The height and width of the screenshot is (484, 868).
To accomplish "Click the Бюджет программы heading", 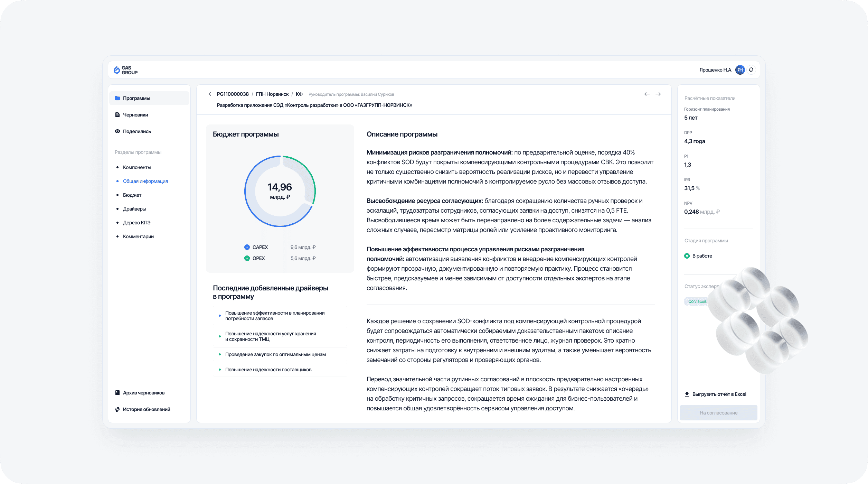I will [x=246, y=134].
